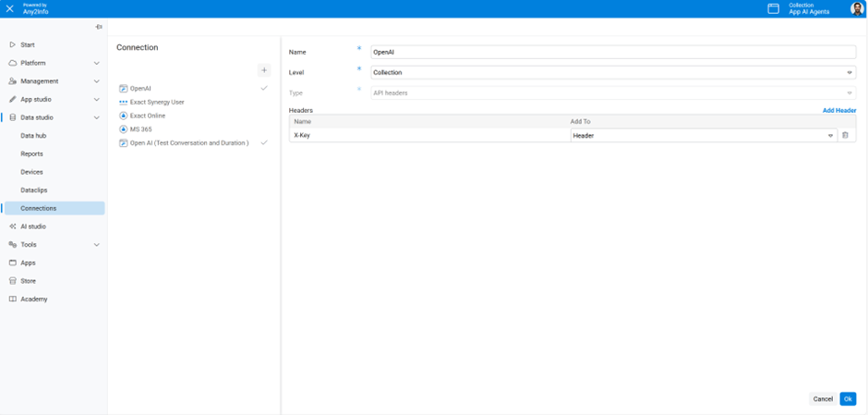
Task: Go to AI studio
Action: (x=33, y=226)
